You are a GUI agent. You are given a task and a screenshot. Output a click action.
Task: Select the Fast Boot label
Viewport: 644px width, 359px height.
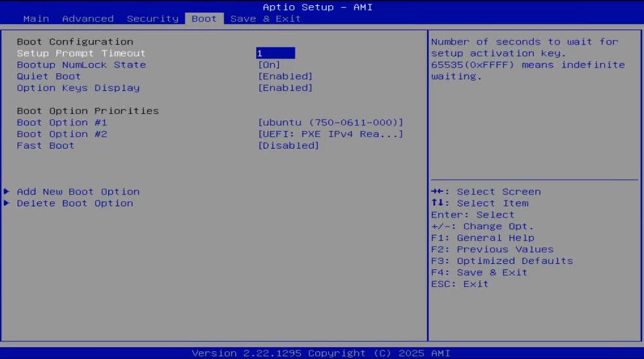46,145
